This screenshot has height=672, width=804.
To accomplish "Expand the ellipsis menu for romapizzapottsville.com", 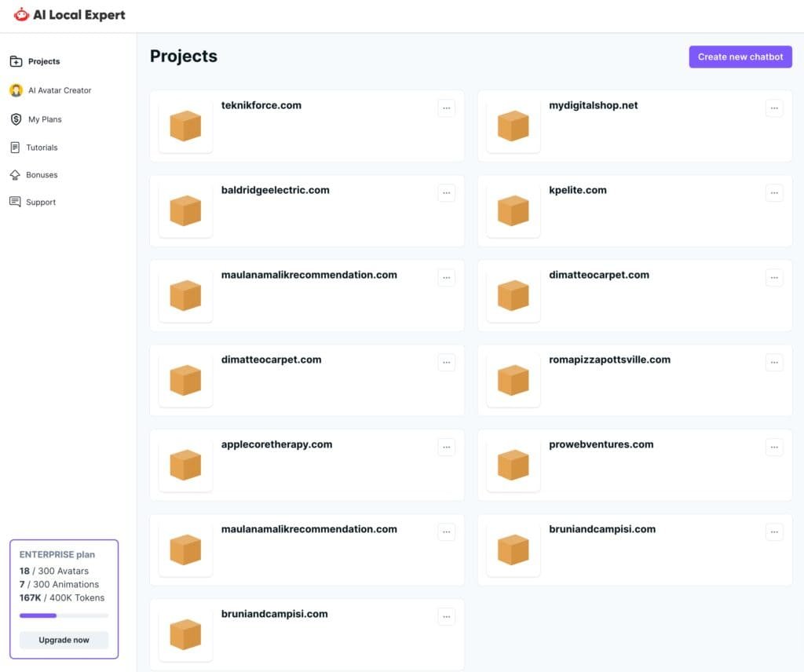I will [x=774, y=363].
